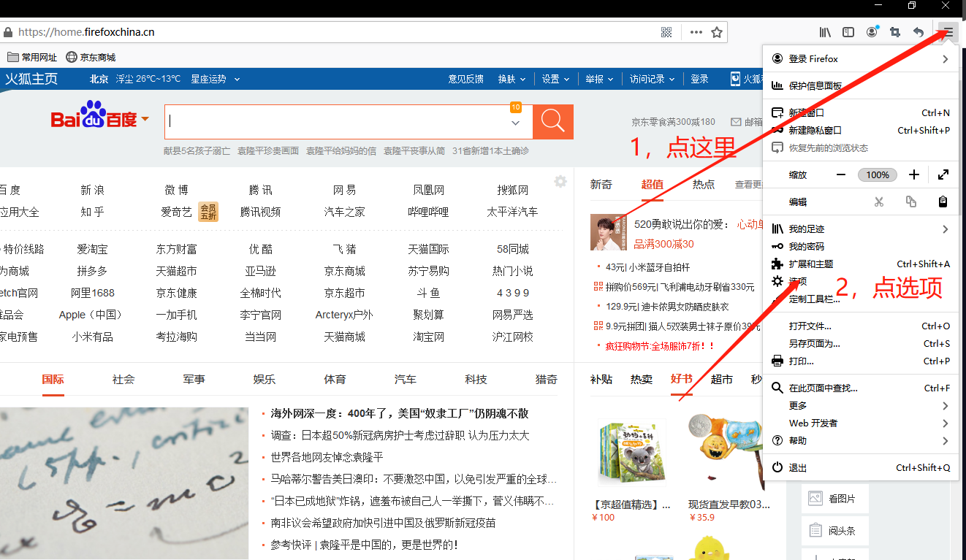The width and height of the screenshot is (966, 560).
Task: Click the orange Baidu search magnifier button
Action: click(x=553, y=122)
